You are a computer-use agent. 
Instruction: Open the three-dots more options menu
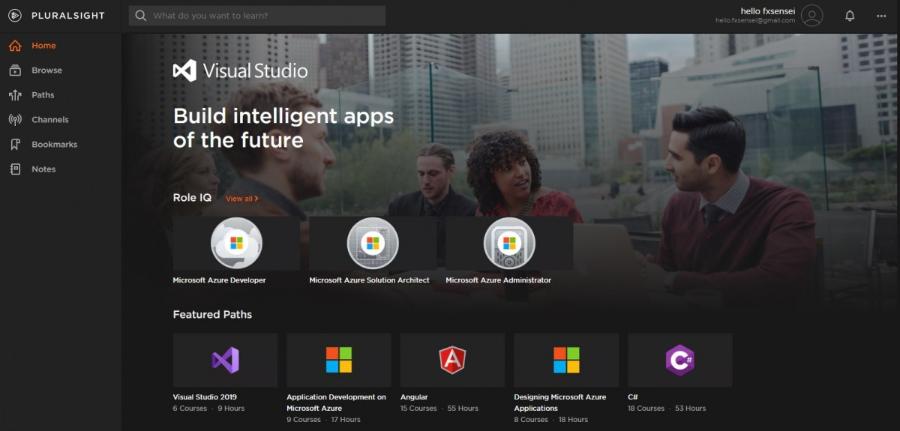[x=882, y=16]
